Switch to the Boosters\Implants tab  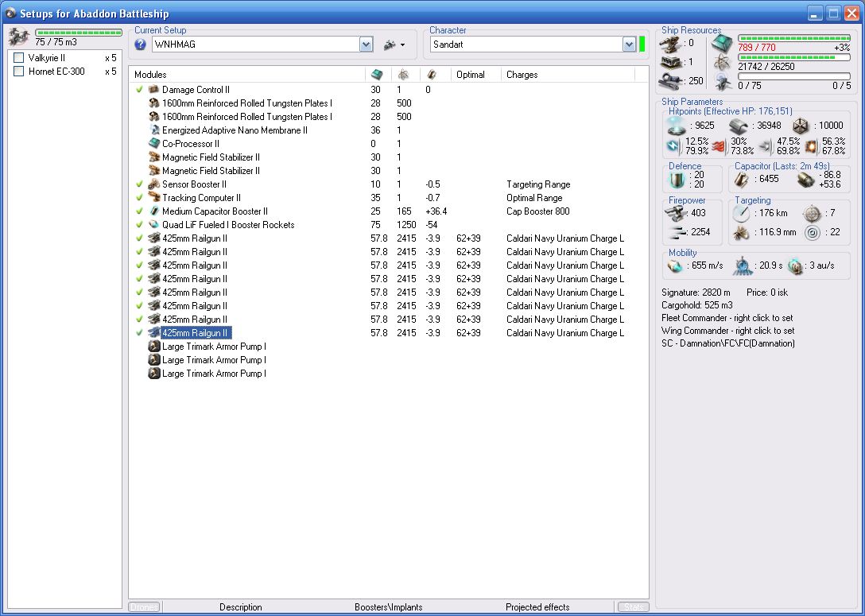pos(388,607)
